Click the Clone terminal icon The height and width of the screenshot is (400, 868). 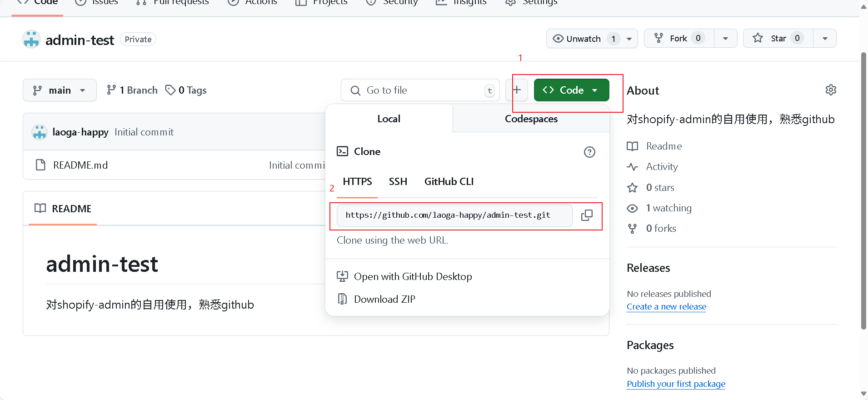tap(342, 151)
